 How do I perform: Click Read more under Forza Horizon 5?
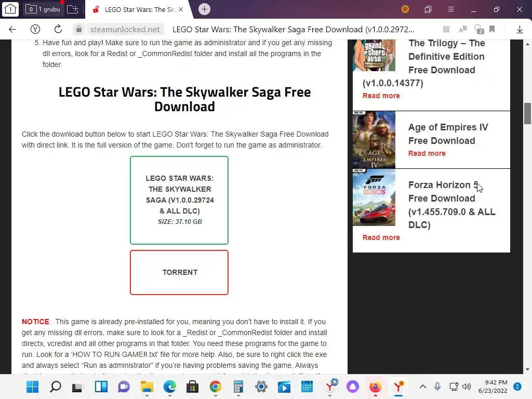pos(381,237)
